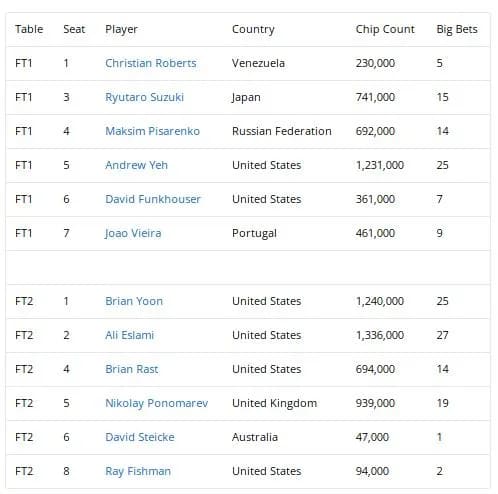The width and height of the screenshot is (498, 494).
Task: Click the Country column header
Action: point(253,29)
